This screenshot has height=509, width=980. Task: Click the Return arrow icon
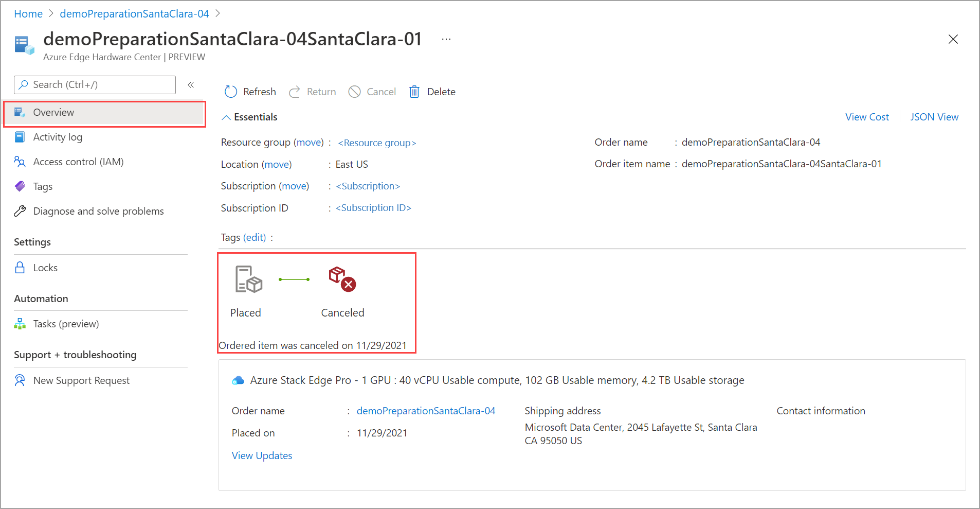click(295, 92)
